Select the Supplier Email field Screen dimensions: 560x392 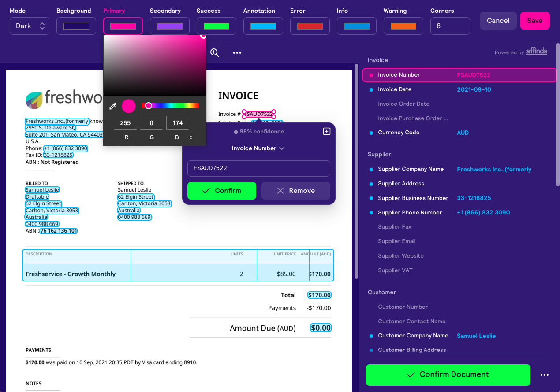coord(459,241)
